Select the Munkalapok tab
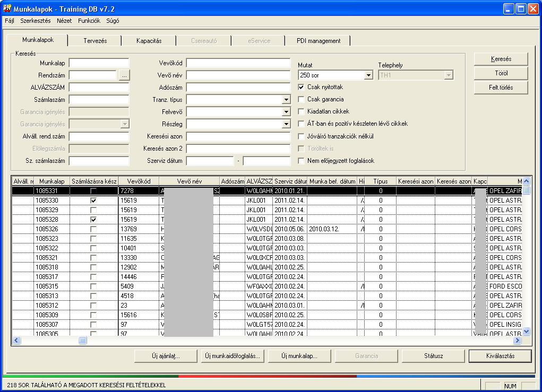Viewport: 542px width, 392px height. coord(38,40)
